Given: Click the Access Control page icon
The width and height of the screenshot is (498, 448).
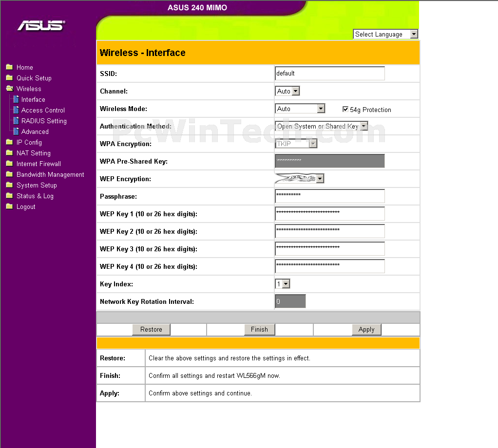Looking at the screenshot, I should [16, 110].
